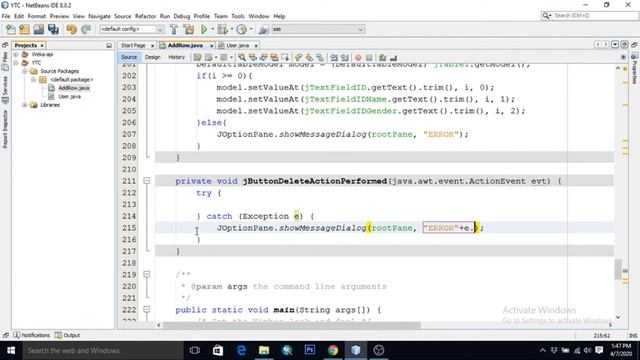Click the Profile Project toolbar icon
640x360 pixels.
(242, 29)
